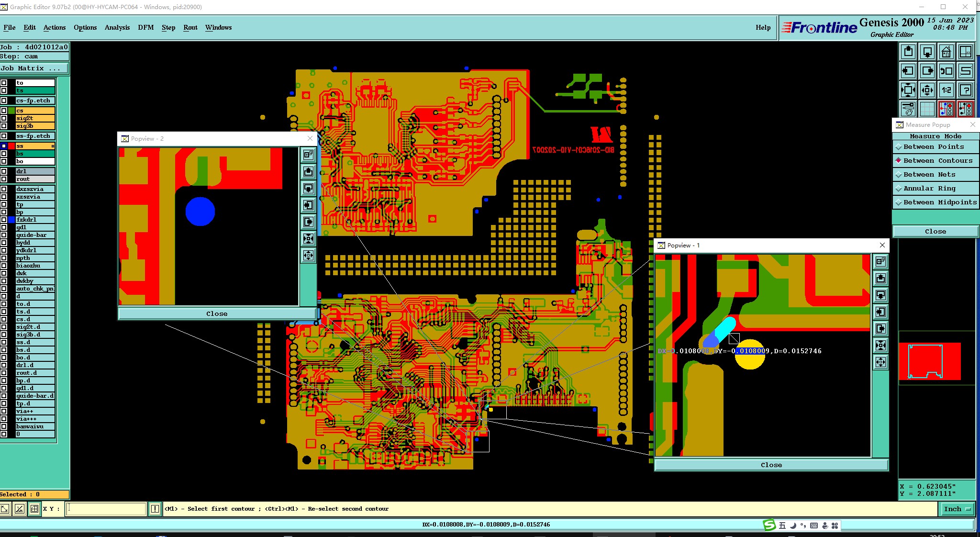Toggle the checkbox for layer drl
980x537 pixels.
(x=4, y=171)
